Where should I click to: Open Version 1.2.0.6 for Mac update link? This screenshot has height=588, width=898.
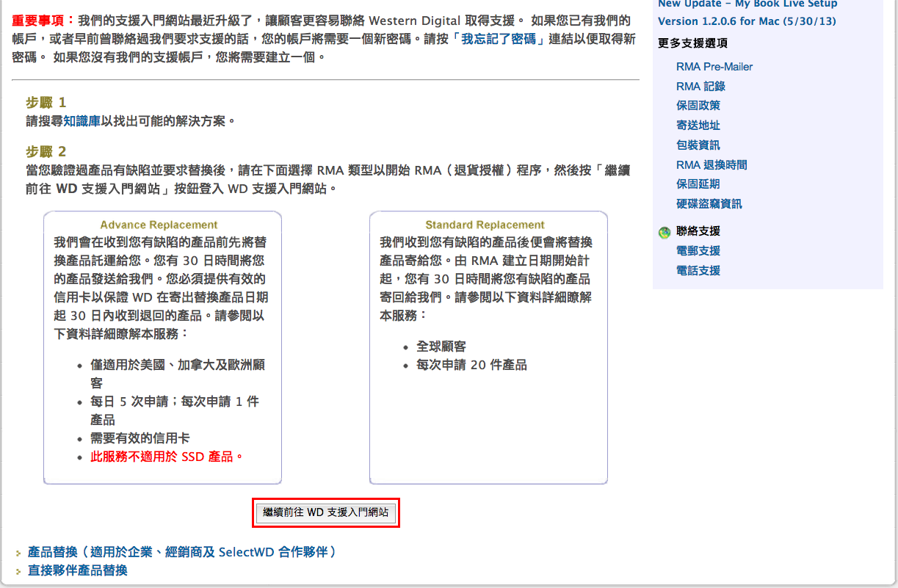747,21
